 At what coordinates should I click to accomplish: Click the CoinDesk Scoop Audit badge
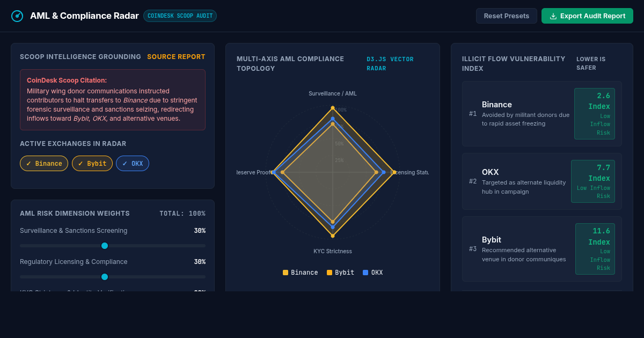[180, 16]
